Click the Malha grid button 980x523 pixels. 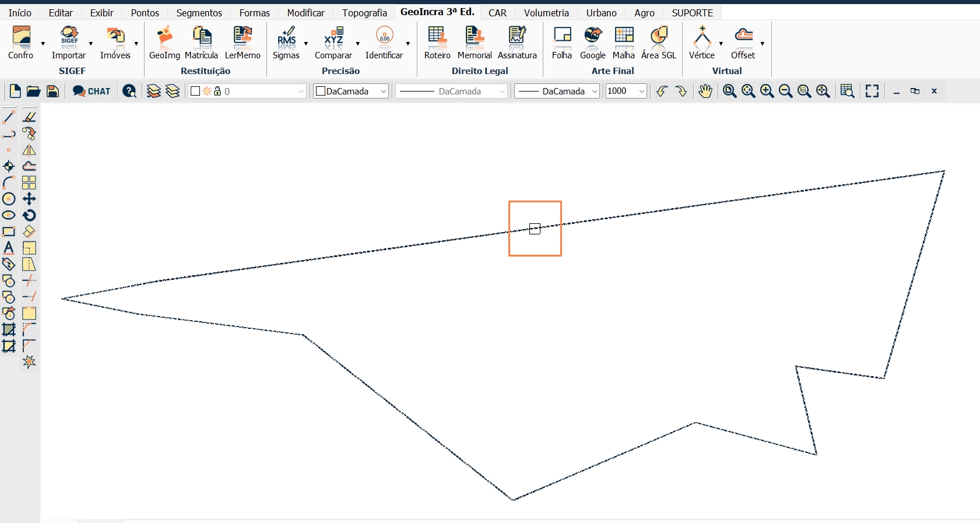pyautogui.click(x=624, y=43)
